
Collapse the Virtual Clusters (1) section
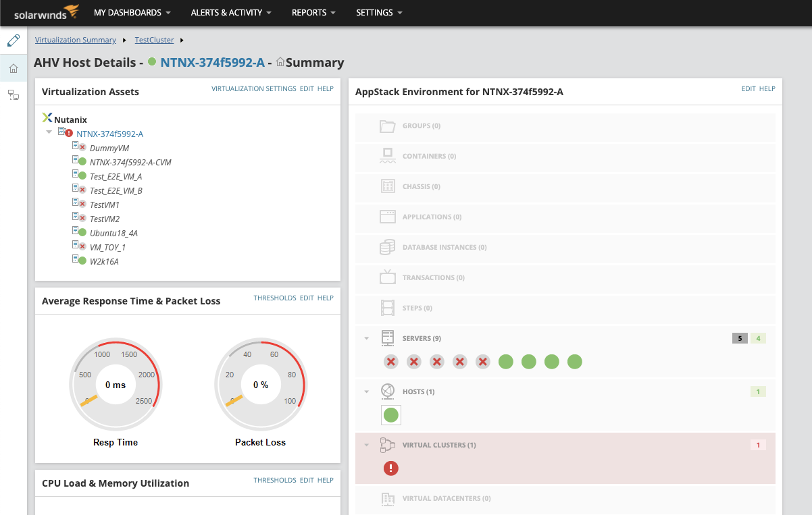(366, 445)
